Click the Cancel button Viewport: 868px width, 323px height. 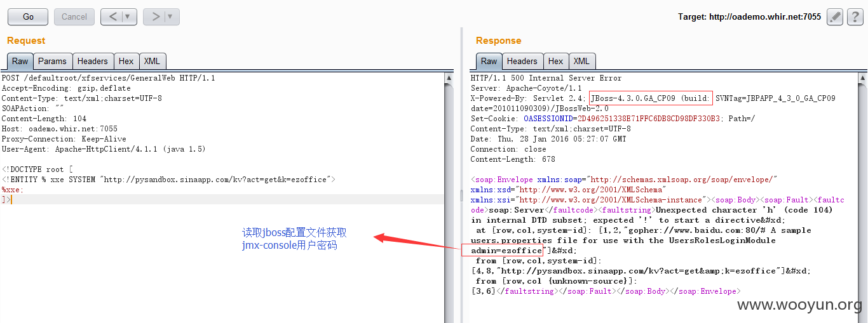coord(74,17)
